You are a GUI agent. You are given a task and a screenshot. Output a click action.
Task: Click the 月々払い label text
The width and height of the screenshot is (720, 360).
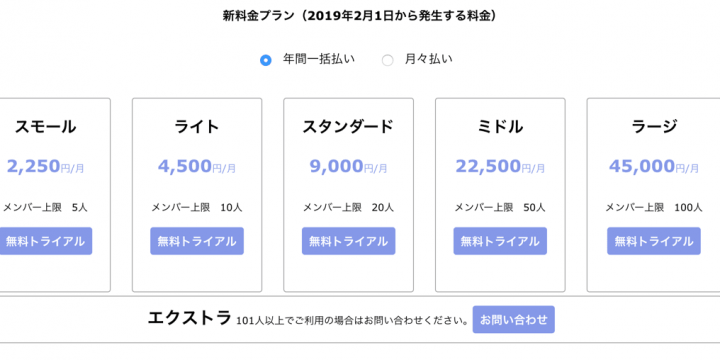tap(428, 59)
